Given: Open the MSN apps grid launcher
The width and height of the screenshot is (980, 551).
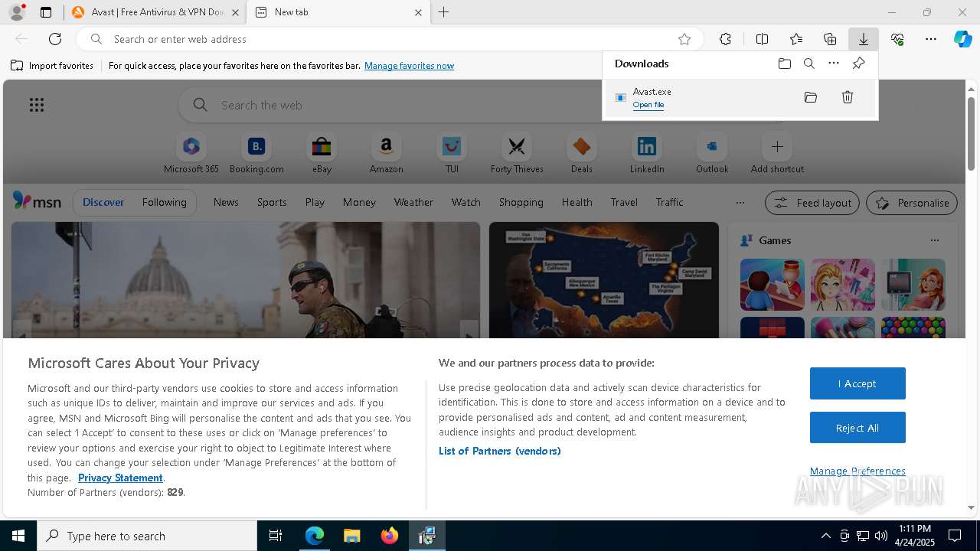Looking at the screenshot, I should pyautogui.click(x=37, y=105).
